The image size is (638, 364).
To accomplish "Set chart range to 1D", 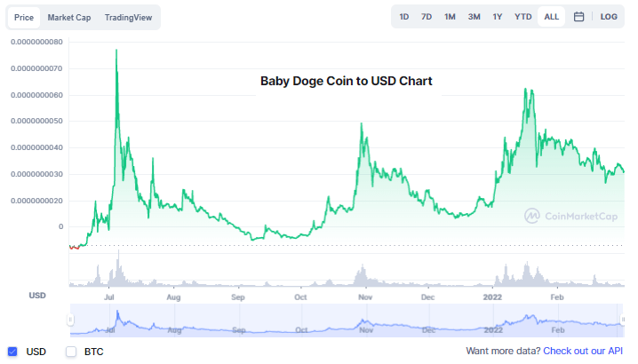I will pos(404,17).
